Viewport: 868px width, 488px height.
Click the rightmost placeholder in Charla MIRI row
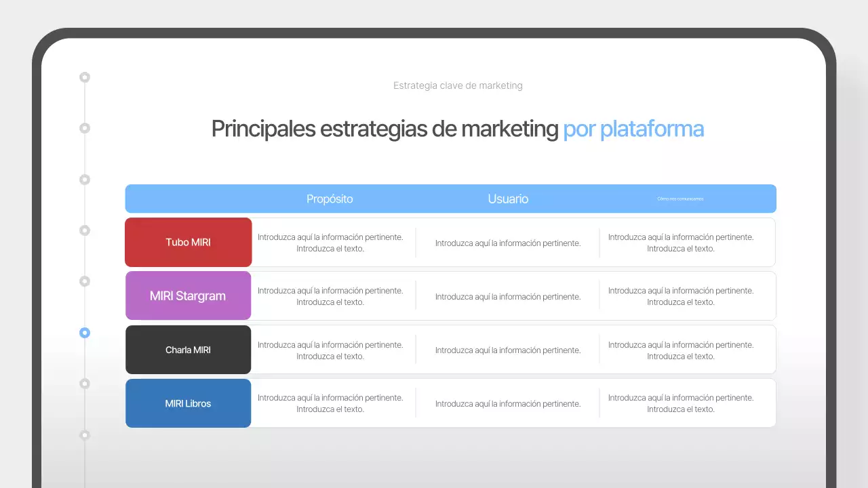[681, 350]
